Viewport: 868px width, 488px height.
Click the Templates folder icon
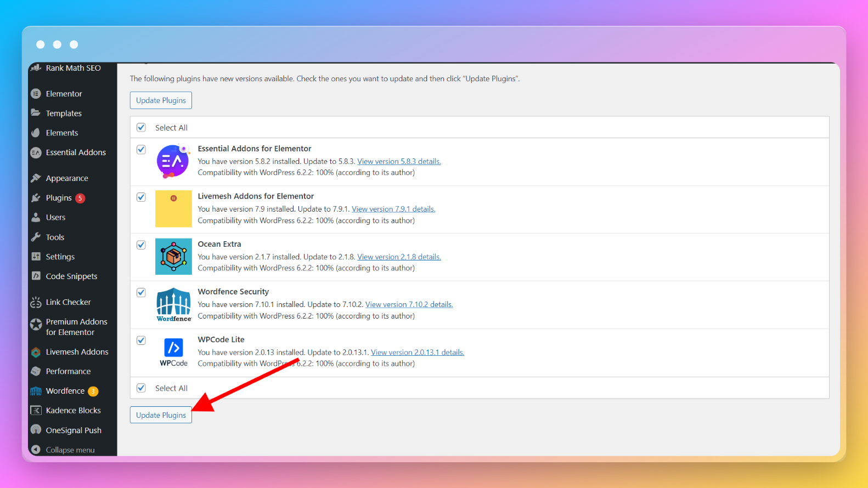(x=36, y=113)
